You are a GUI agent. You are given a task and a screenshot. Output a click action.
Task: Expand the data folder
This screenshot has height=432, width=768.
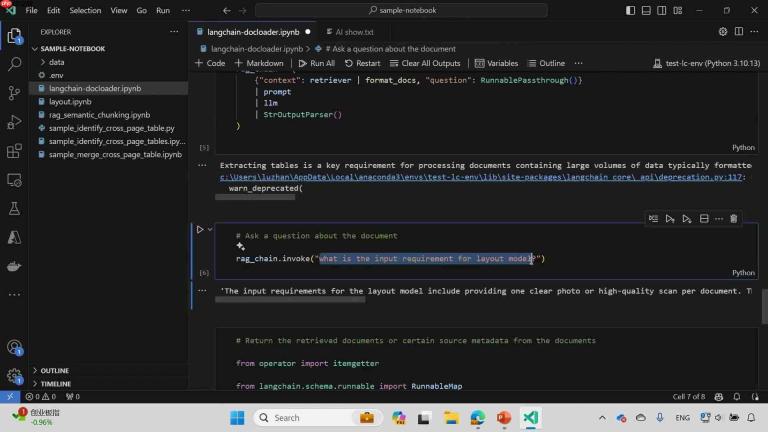tap(56, 62)
